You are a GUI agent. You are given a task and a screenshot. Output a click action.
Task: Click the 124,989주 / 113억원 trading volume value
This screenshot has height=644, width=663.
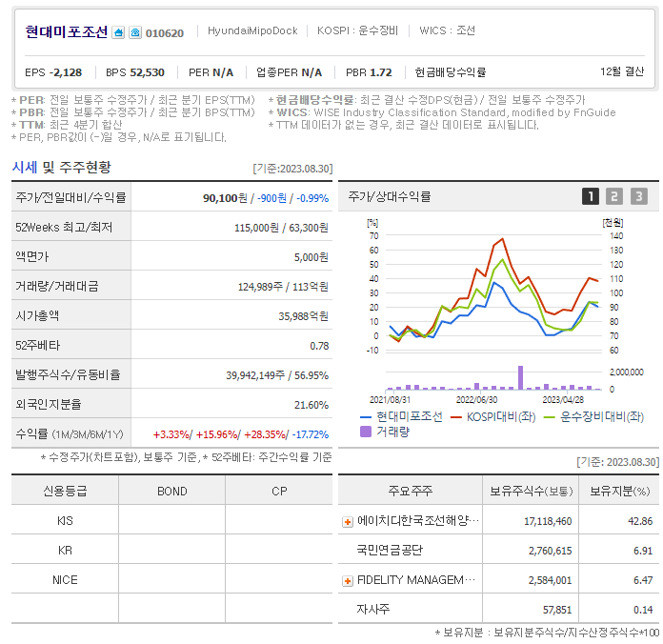pos(283,287)
